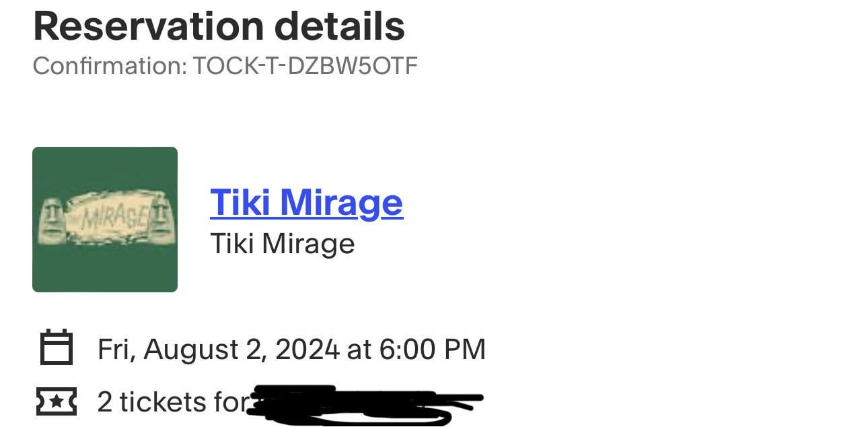Select confirmation code TOCK-T-DZBW5OTF
Screen dimensions: 868x427
coord(305,66)
